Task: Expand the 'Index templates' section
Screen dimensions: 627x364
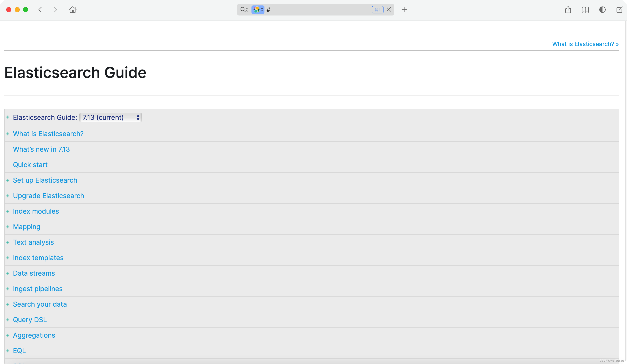Action: pos(8,258)
